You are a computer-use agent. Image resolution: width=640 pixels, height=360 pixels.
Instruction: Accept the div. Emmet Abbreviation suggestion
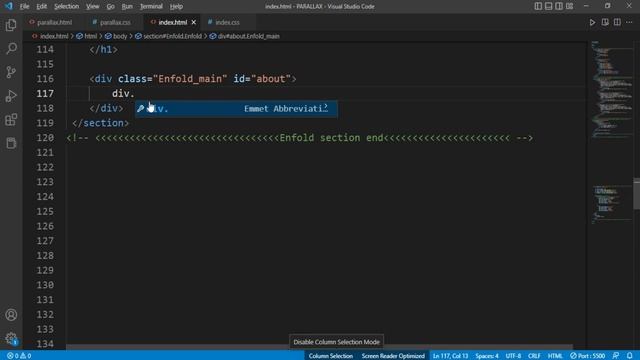(236, 109)
